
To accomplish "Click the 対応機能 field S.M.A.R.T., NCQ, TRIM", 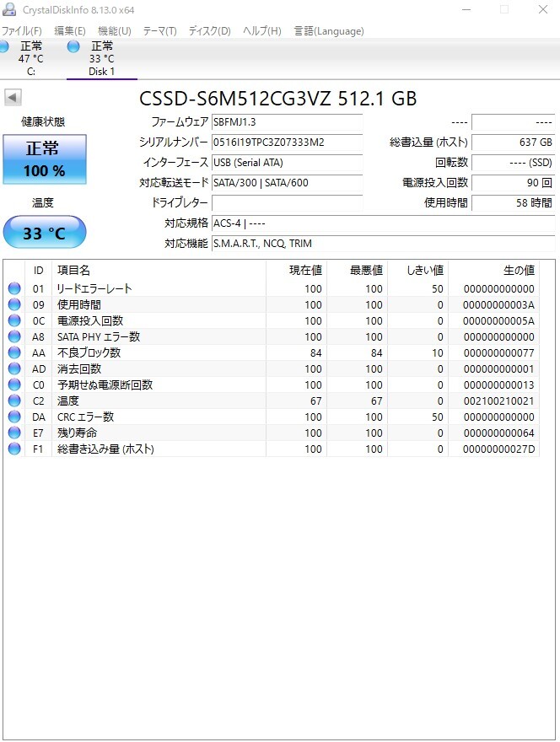I will [x=384, y=244].
